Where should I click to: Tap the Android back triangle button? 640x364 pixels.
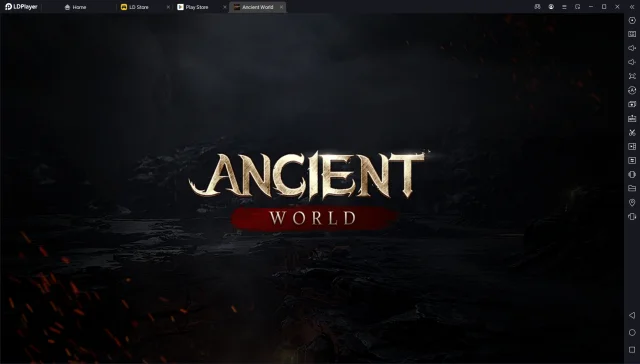pyautogui.click(x=632, y=315)
